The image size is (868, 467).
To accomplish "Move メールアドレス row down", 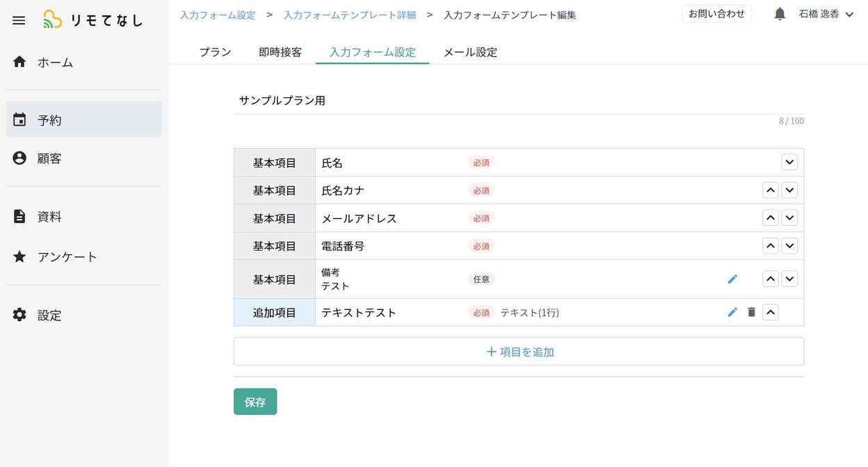I will point(789,218).
